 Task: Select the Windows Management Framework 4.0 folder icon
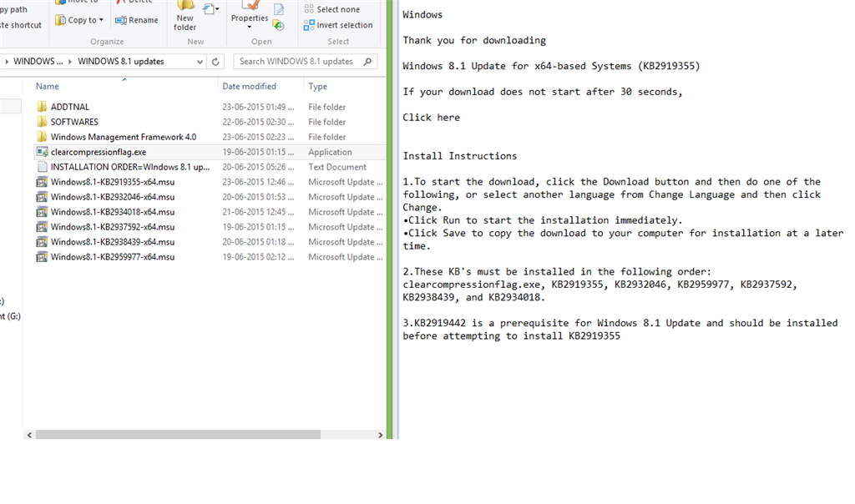click(x=42, y=137)
